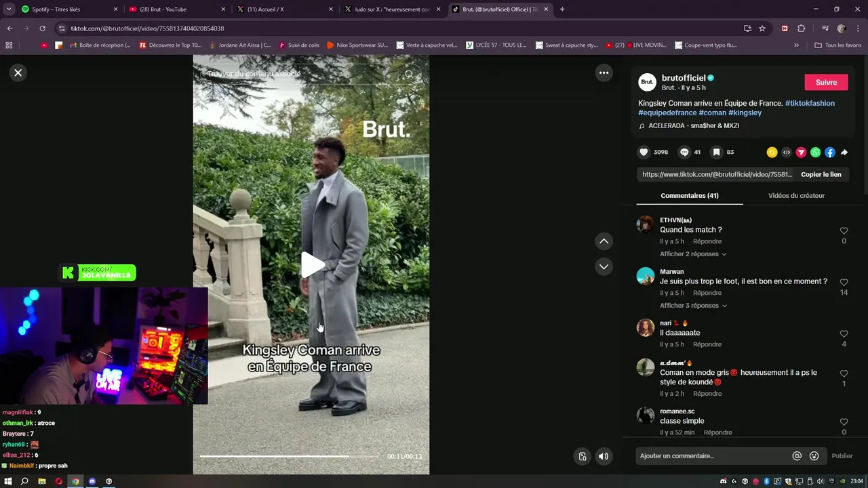The width and height of the screenshot is (868, 488).
Task: Share video on WhatsApp
Action: [815, 152]
